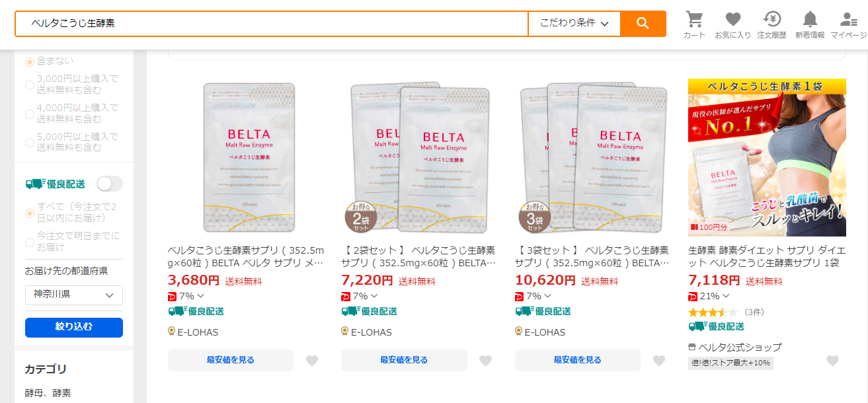Add ベルタ公式ショップ item to favorites
Image resolution: width=868 pixels, height=403 pixels.
(x=832, y=361)
